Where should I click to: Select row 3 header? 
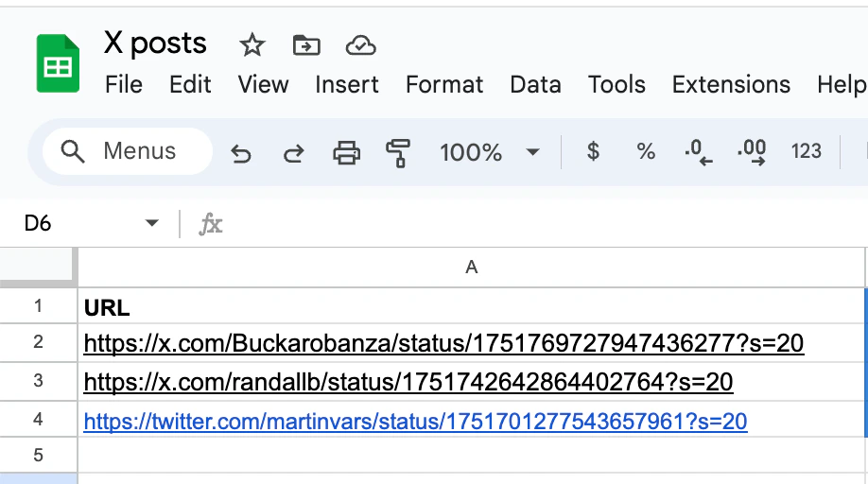click(x=38, y=381)
